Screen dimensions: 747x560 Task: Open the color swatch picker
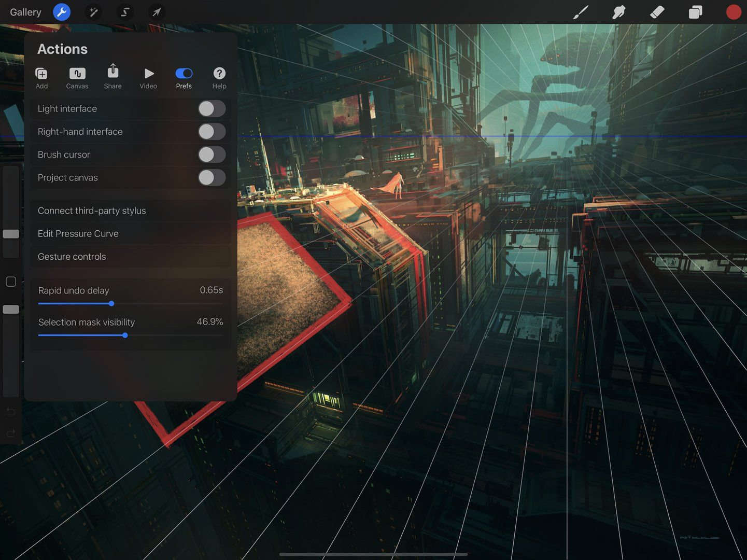click(x=733, y=12)
